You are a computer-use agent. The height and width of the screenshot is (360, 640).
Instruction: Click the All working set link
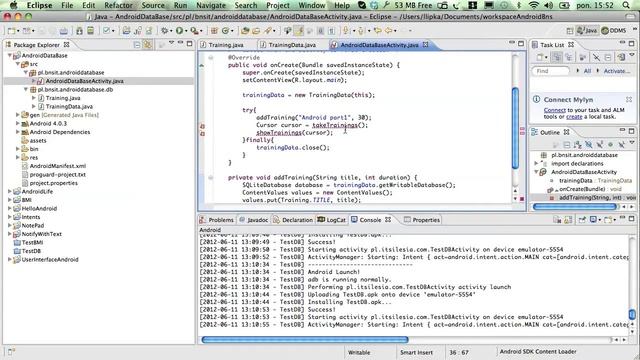(587, 71)
